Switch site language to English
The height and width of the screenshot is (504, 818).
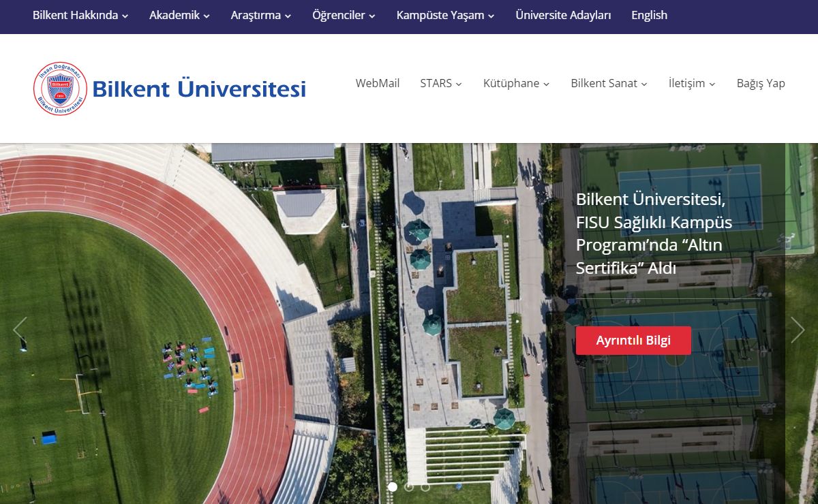649,15
